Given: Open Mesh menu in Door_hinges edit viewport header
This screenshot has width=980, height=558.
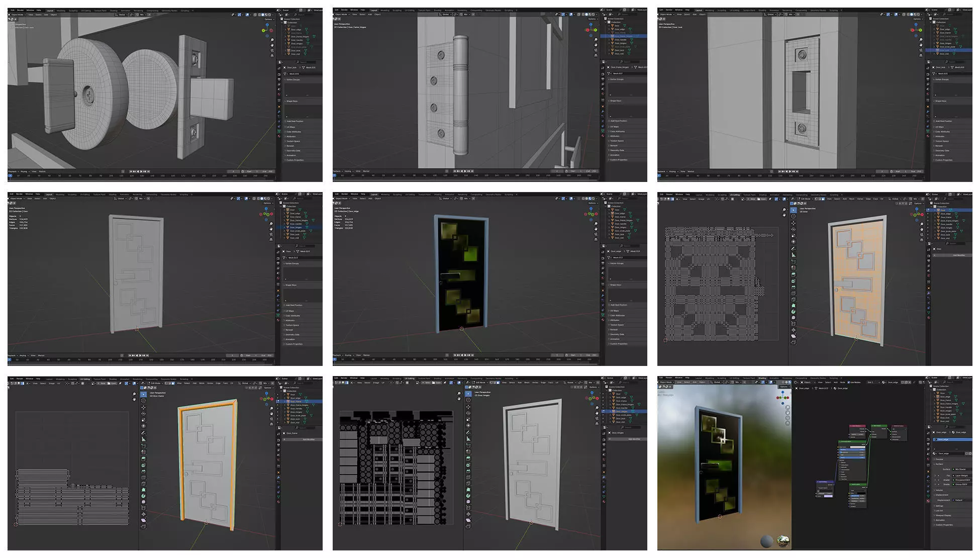Looking at the screenshot, I should [527, 383].
